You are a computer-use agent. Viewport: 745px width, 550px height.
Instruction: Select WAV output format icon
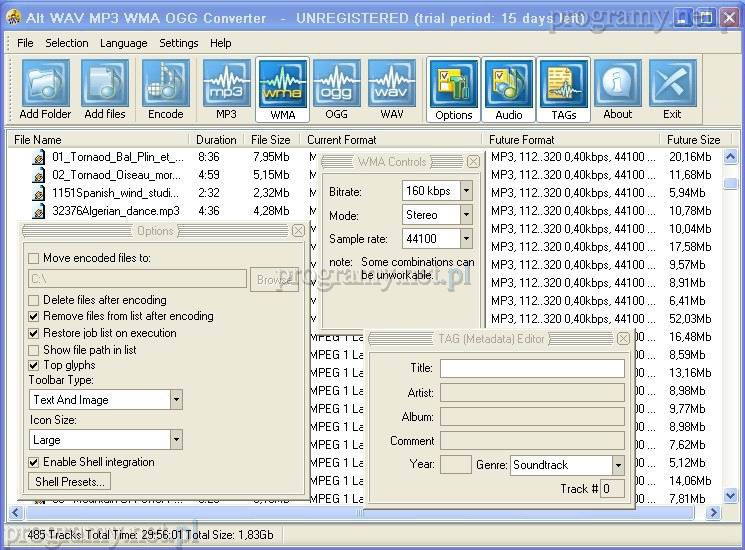[392, 89]
